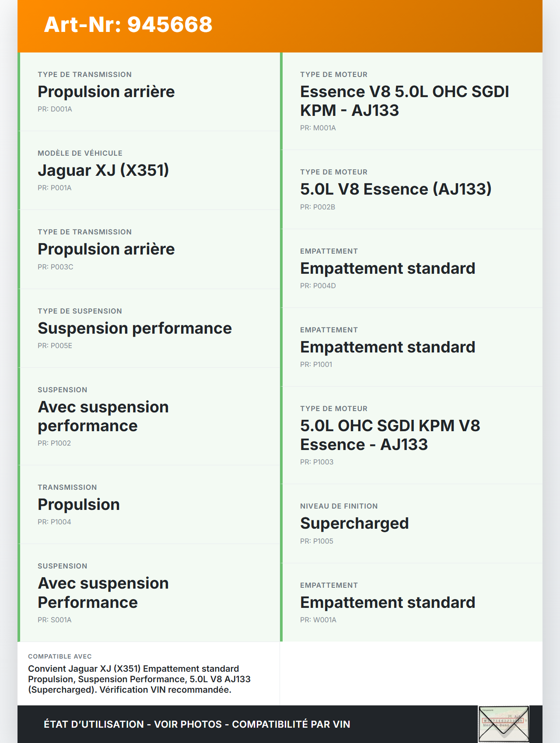The height and width of the screenshot is (743, 560).
Task: Select Avec suspension Performance card PR: S001A
Action: 149,593
